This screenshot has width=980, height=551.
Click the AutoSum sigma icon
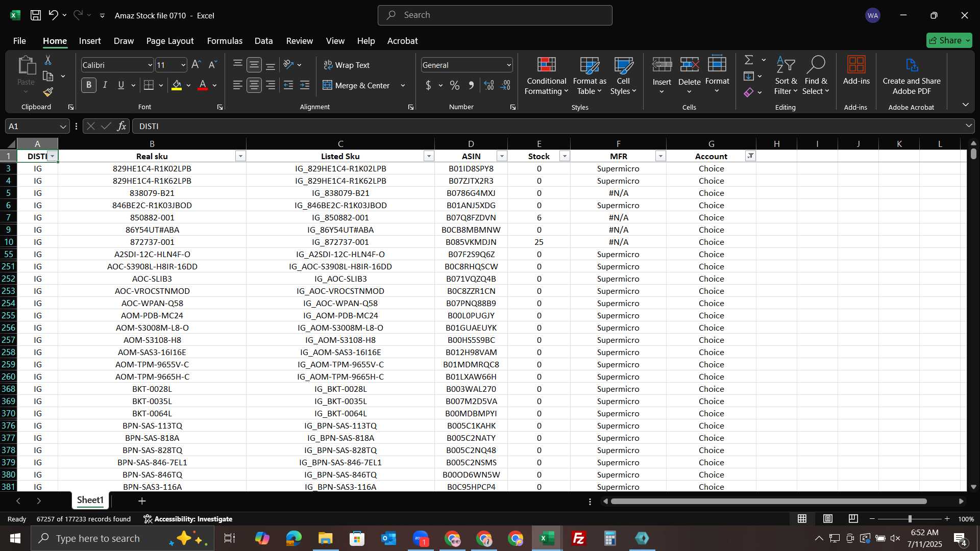coord(749,60)
